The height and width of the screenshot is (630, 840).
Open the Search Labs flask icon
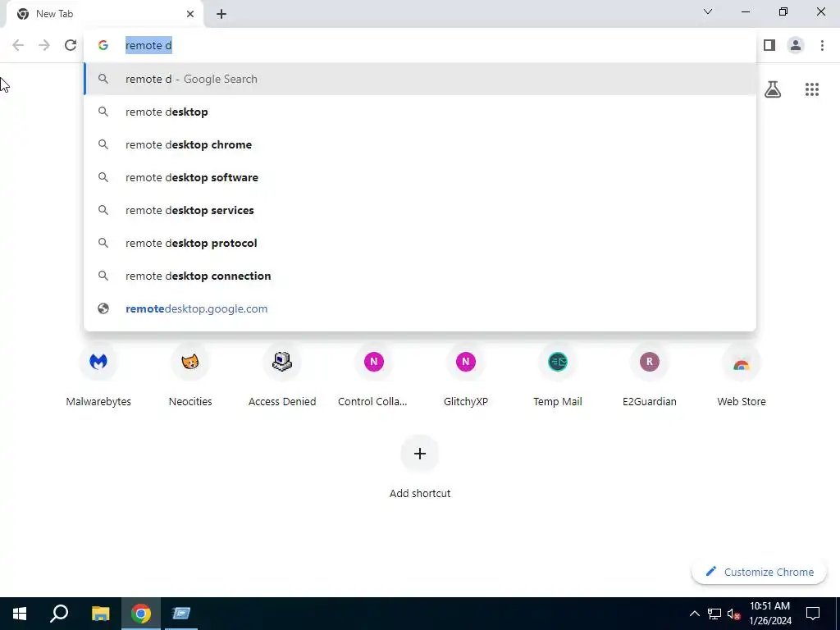773,89
